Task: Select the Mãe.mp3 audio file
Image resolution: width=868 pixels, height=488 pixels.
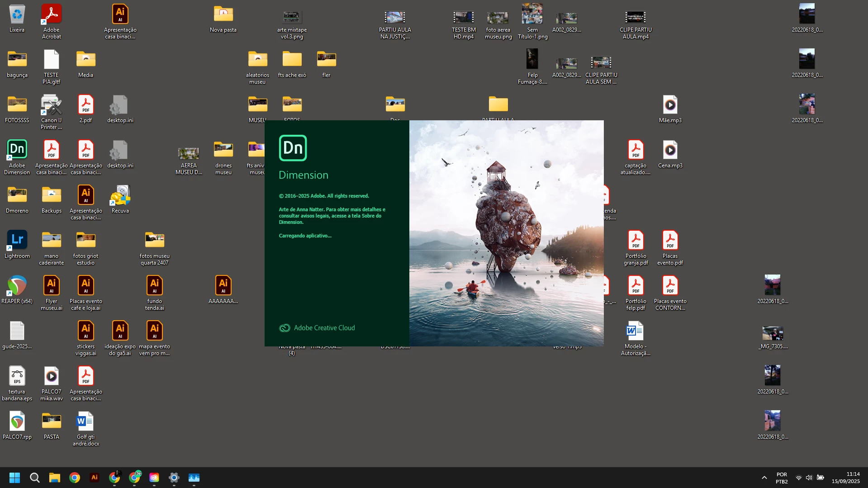Action: (670, 109)
